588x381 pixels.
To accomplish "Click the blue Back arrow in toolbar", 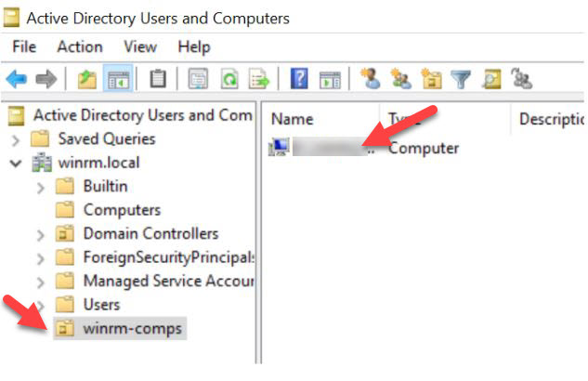I will [17, 79].
